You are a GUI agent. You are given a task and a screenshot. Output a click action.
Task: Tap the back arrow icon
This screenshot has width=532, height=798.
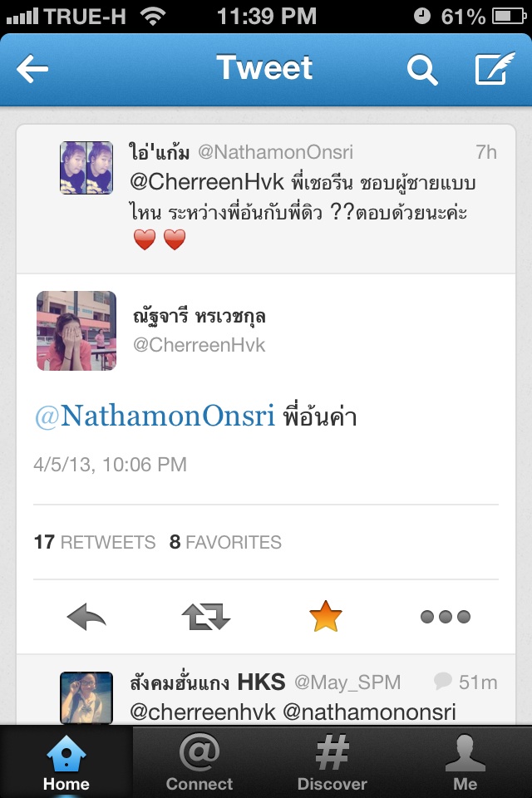click(32, 68)
